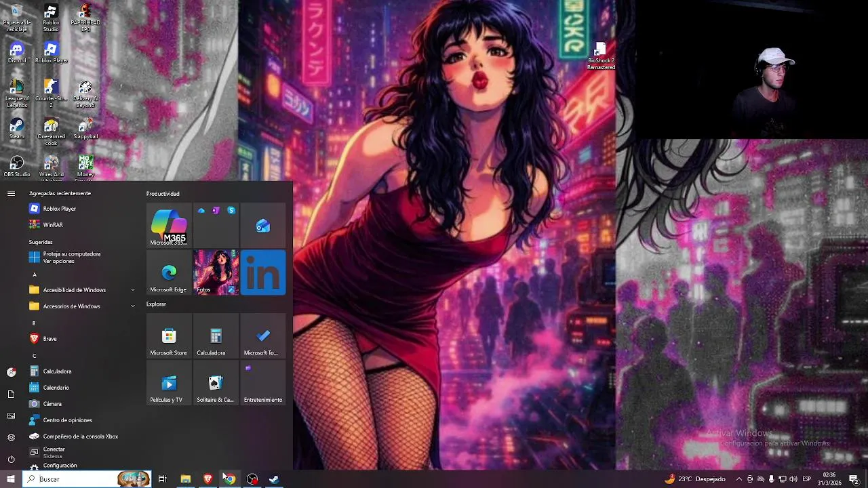This screenshot has width=868, height=488.
Task: Open Roblox Studio desktop shortcut
Action: point(51,18)
